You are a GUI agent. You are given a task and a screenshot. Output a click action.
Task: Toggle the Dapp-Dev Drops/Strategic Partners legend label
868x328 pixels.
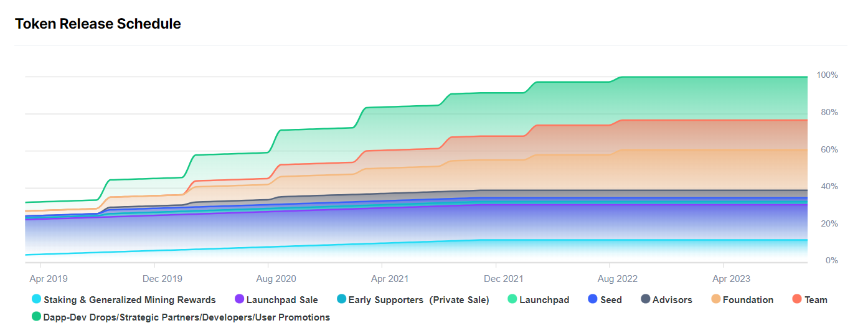tap(186, 317)
